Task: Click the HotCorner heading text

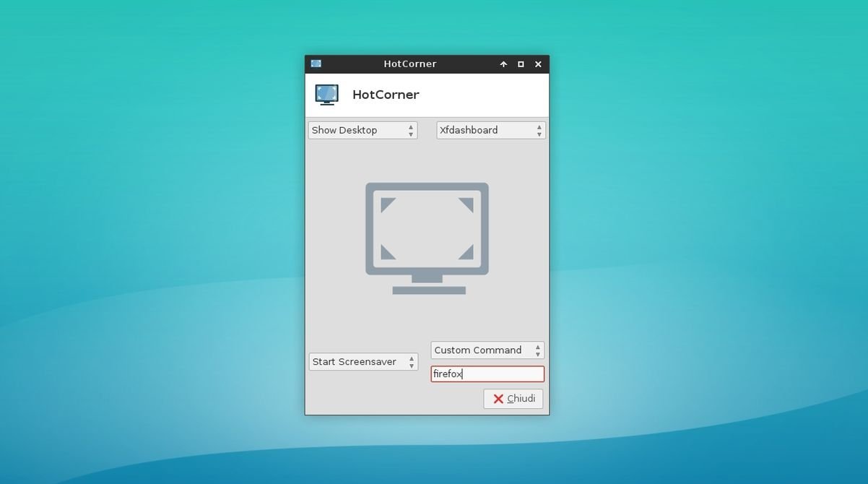Action: click(x=386, y=95)
